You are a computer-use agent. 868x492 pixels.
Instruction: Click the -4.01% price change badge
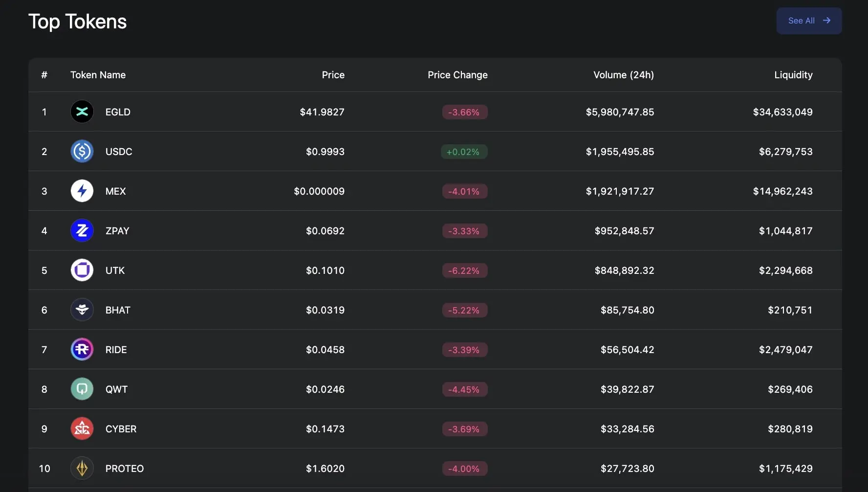(465, 191)
